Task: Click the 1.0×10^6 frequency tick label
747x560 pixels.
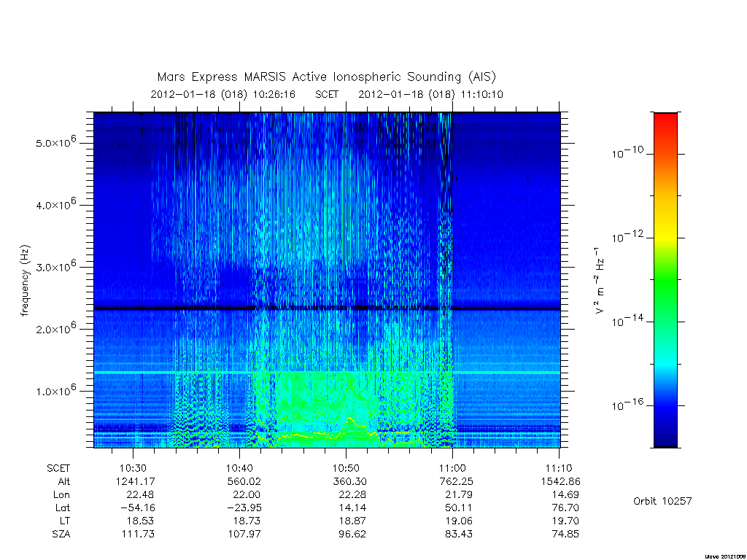Action: [x=55, y=391]
